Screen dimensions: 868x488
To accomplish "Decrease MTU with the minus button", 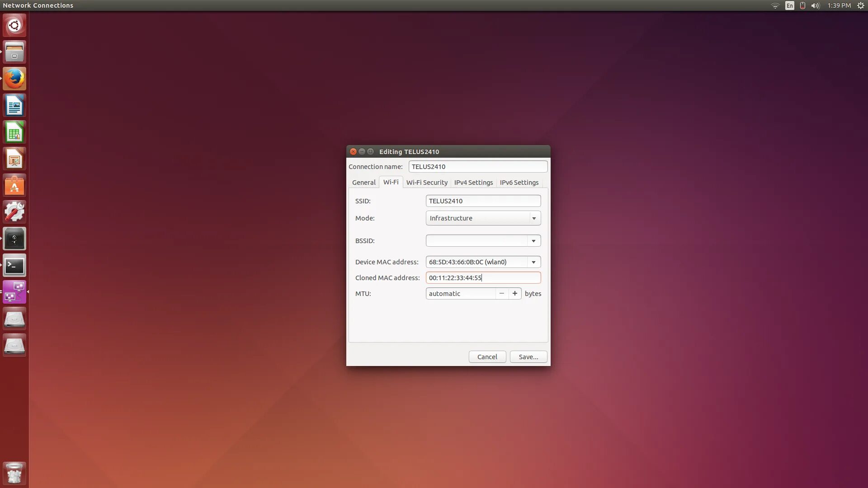I will (x=501, y=294).
